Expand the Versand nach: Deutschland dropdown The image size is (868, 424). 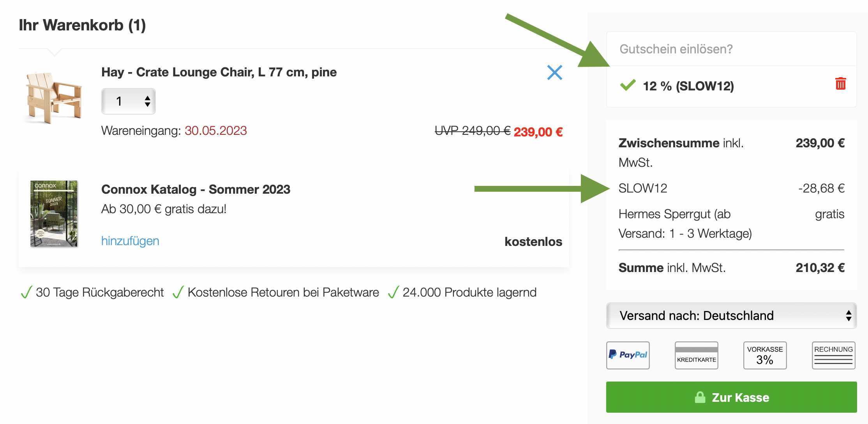coord(731,315)
